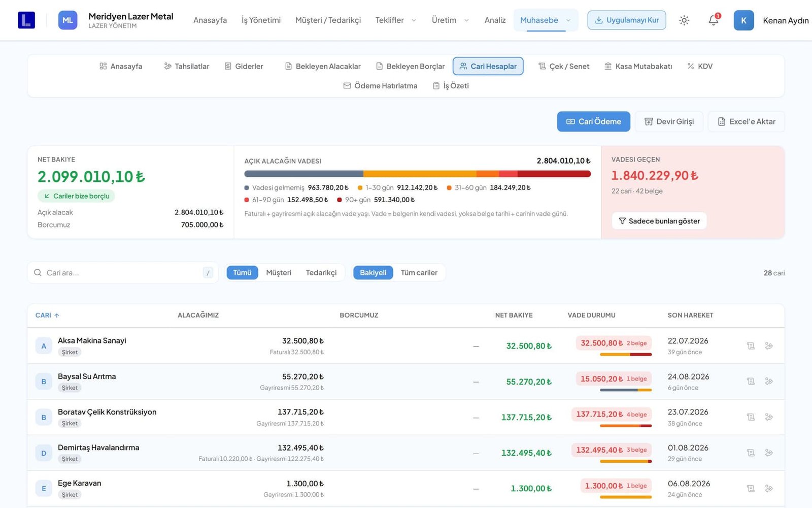
Task: Switch to Giderler tab
Action: tap(244, 67)
